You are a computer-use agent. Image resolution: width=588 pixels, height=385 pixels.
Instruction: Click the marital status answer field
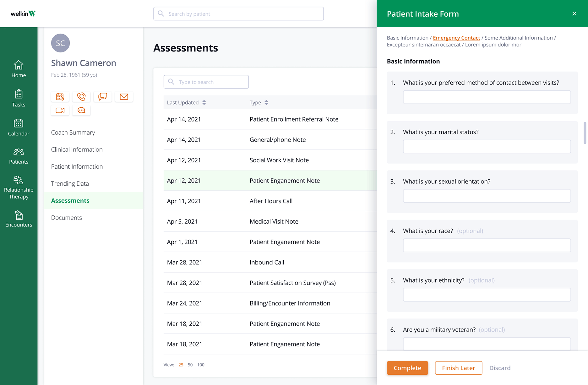coord(487,146)
